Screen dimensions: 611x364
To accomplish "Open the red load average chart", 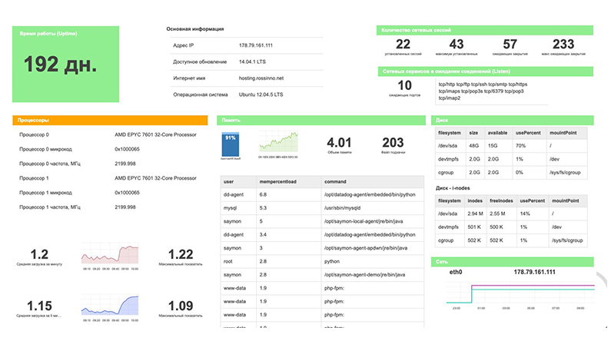I will coord(110,253).
